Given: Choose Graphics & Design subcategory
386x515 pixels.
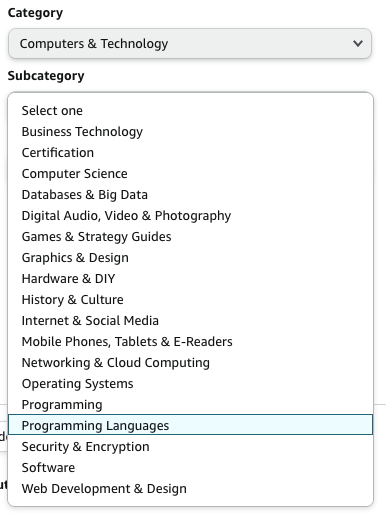Looking at the screenshot, I should point(190,258).
